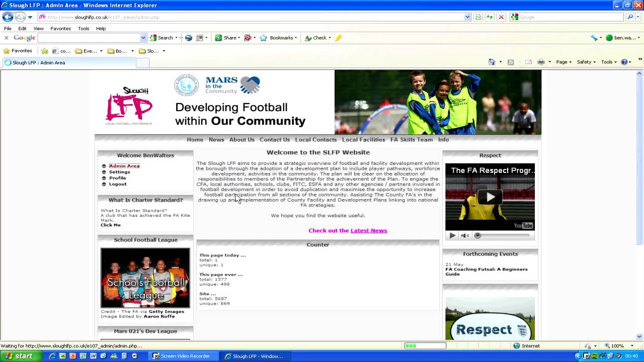Viewport: 644px width, 362px height.
Task: Click the video progress slider
Action: point(503,235)
